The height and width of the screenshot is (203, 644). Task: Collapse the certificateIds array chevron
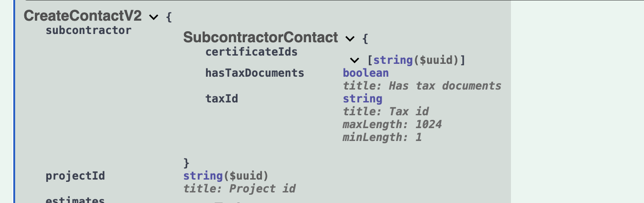click(x=354, y=60)
